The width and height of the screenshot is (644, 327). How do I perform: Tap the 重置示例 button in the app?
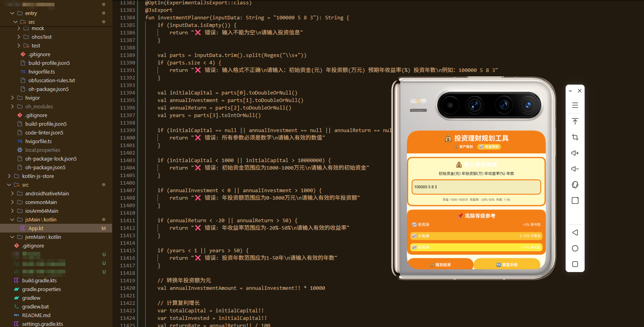[507, 265]
